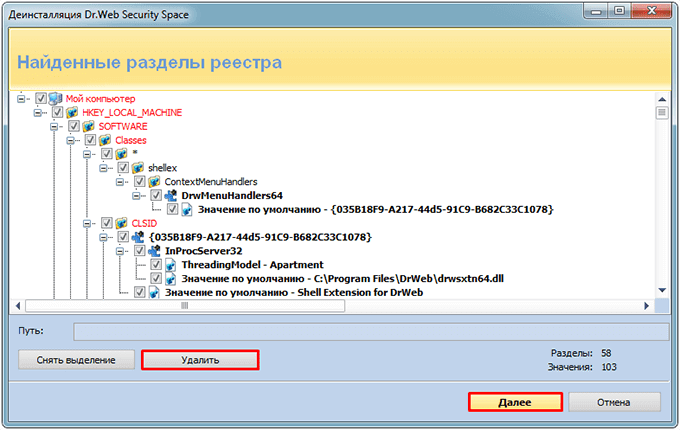Toggle the SOFTWARE checkbox
This screenshot has height=430, width=680.
pyautogui.click(x=74, y=126)
